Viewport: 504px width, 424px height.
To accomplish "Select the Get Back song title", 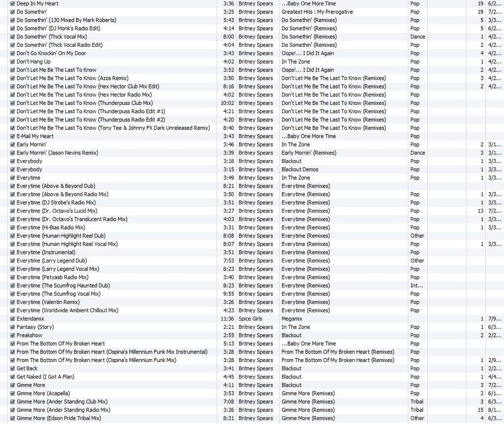I will pos(27,368).
